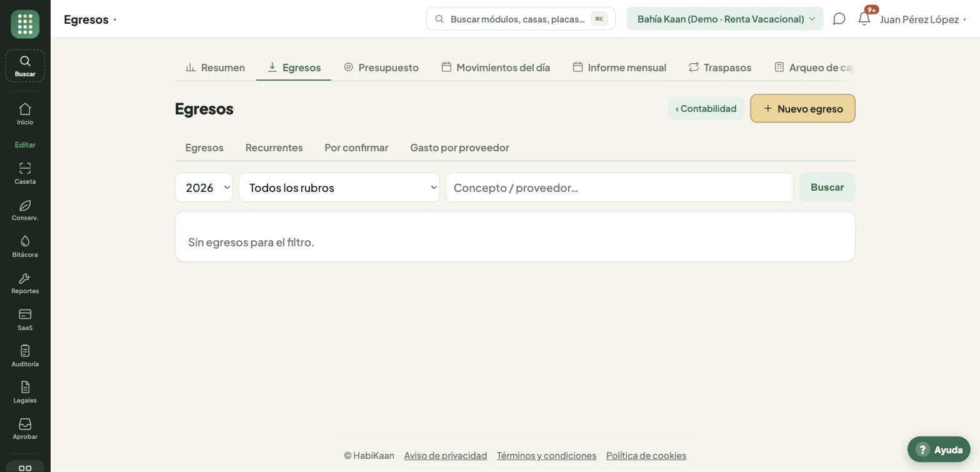Screen dimensions: 980x472
Task: Open the Informe mensual tab
Action: pyautogui.click(x=619, y=67)
